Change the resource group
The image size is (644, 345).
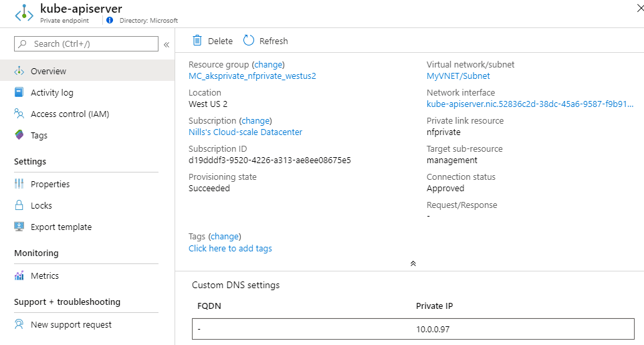point(268,64)
